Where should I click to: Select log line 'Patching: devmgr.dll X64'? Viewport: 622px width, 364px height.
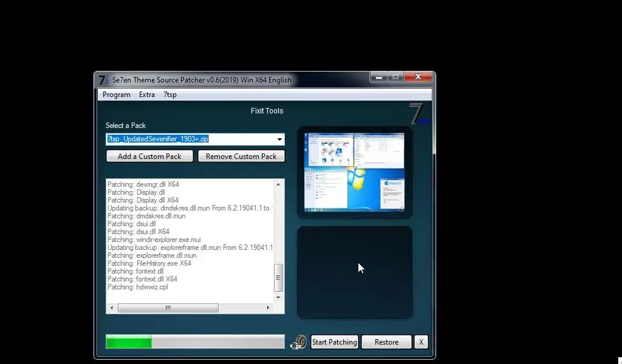click(143, 184)
